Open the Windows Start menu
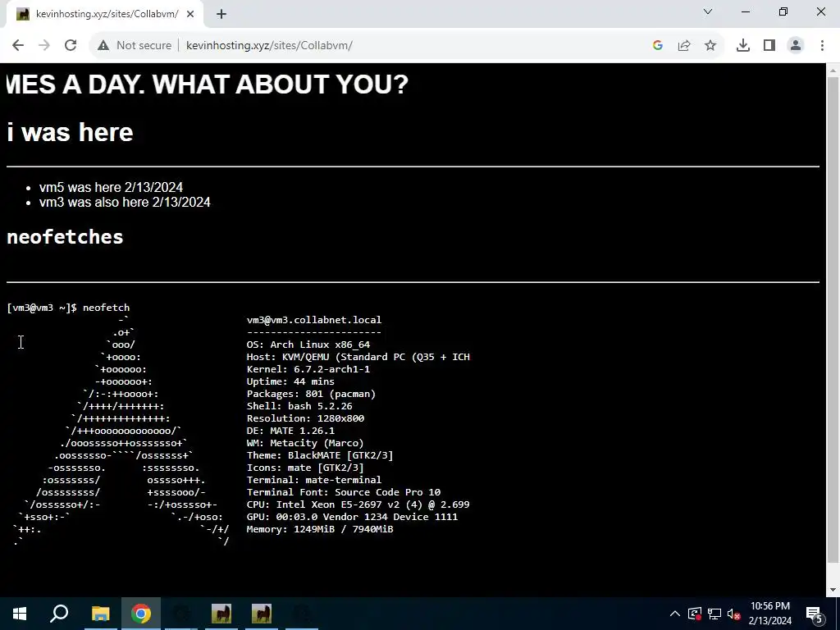 (x=20, y=614)
